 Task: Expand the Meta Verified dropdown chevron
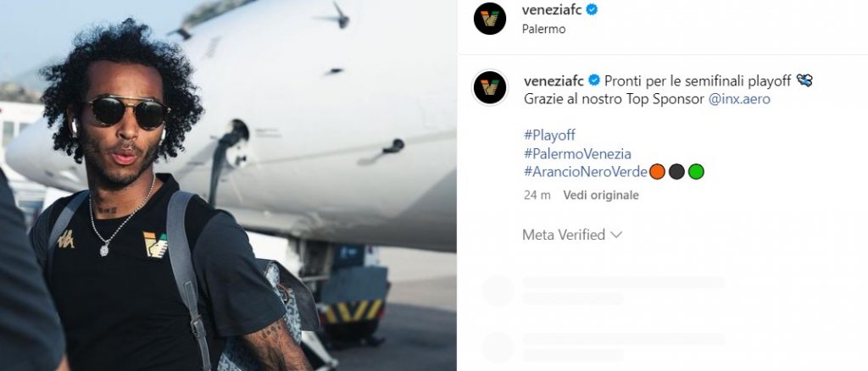click(x=616, y=235)
